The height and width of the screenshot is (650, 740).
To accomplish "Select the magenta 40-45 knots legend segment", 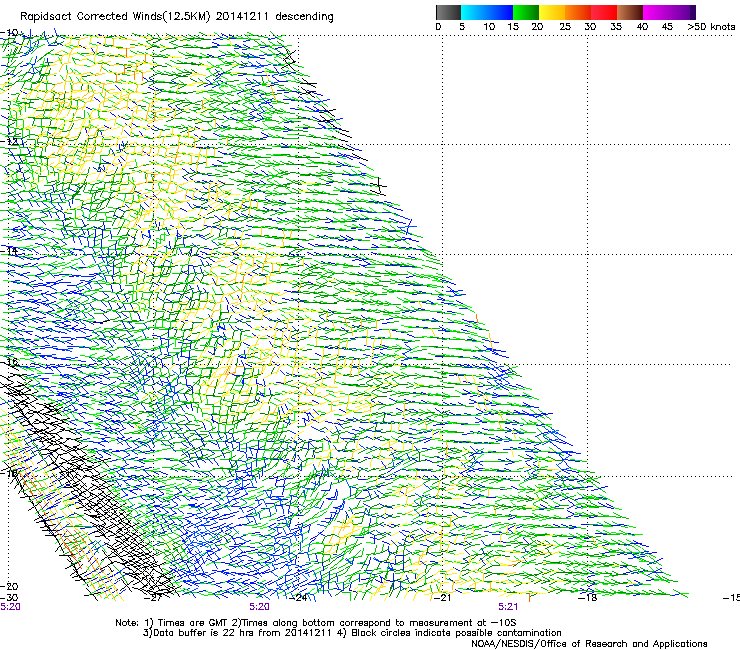I will click(x=656, y=12).
